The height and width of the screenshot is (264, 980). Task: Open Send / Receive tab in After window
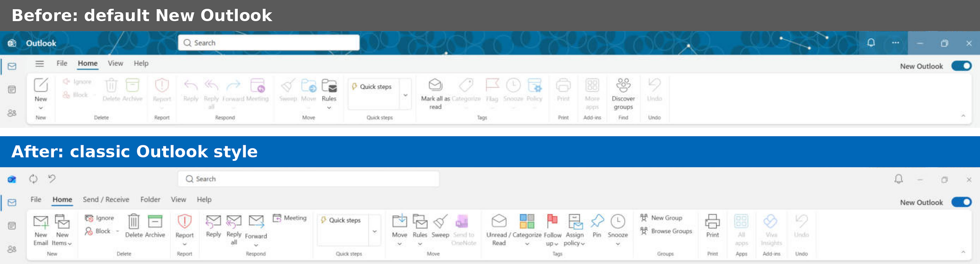point(106,200)
